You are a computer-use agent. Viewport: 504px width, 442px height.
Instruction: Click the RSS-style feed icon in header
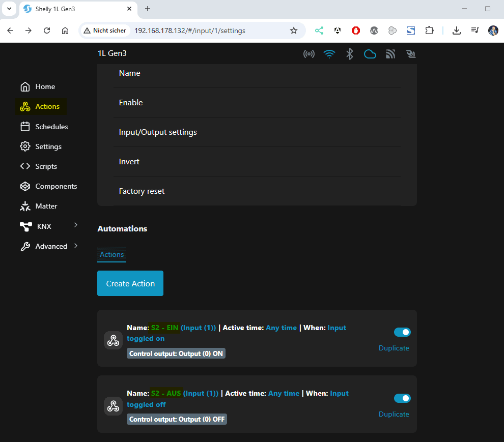pos(390,54)
